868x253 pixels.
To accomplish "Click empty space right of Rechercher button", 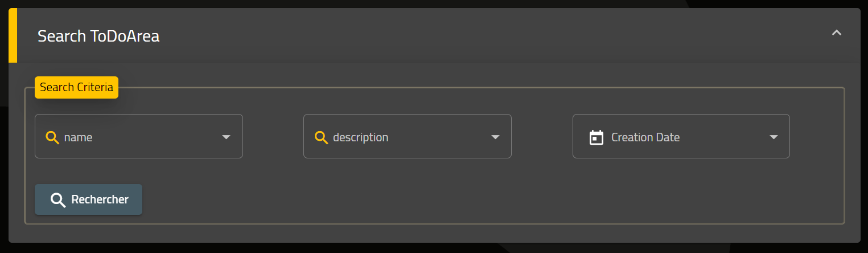I will tap(489, 199).
